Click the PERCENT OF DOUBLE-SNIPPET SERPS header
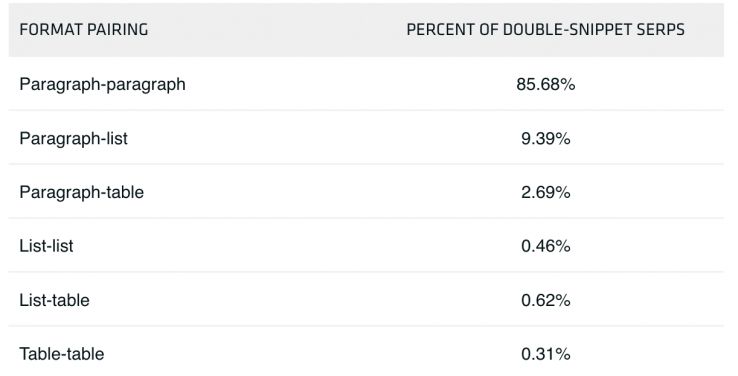The image size is (738, 376). (x=545, y=30)
